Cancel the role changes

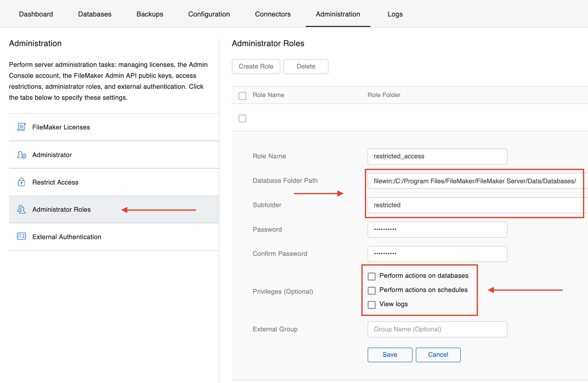[438, 355]
